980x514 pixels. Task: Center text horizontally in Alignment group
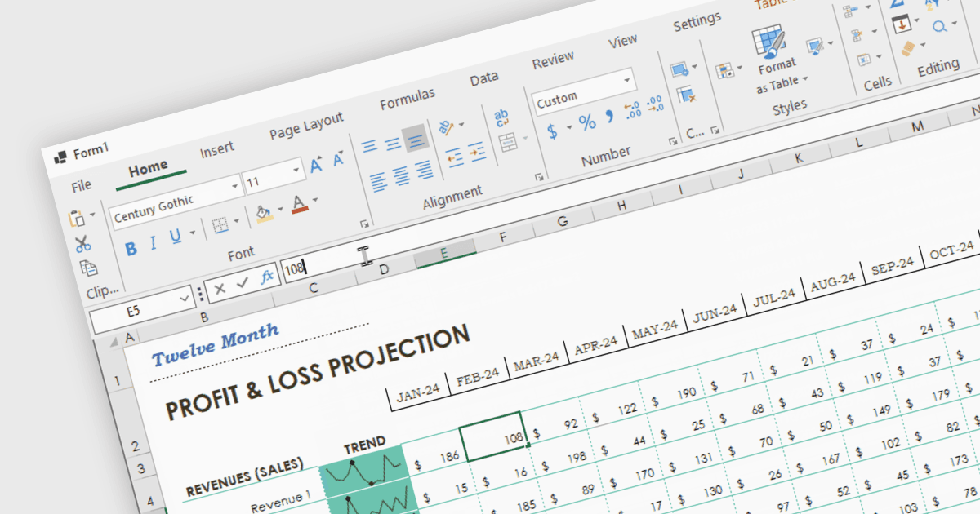[x=400, y=175]
